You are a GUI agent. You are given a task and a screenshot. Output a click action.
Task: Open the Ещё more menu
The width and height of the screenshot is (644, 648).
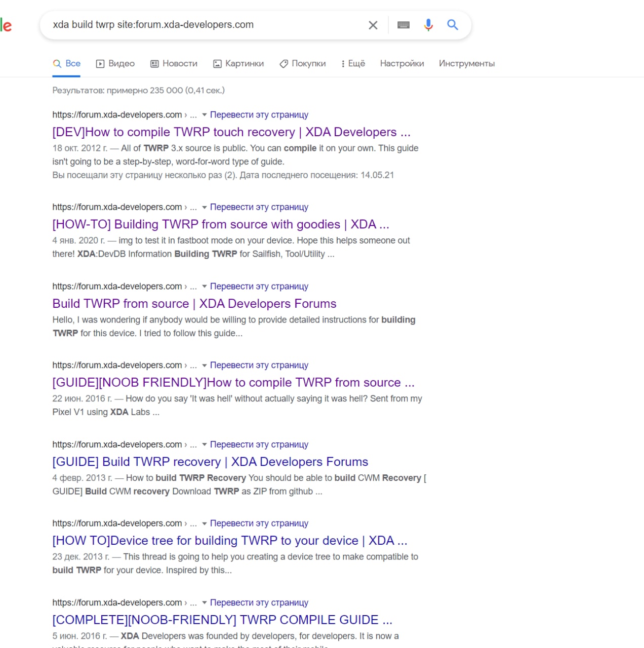click(353, 63)
